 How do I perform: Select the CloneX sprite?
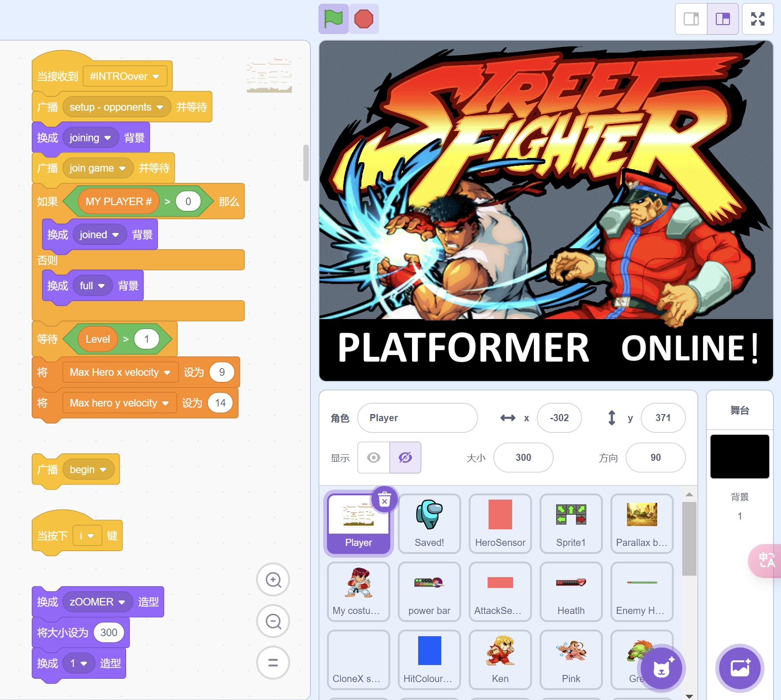tap(359, 660)
